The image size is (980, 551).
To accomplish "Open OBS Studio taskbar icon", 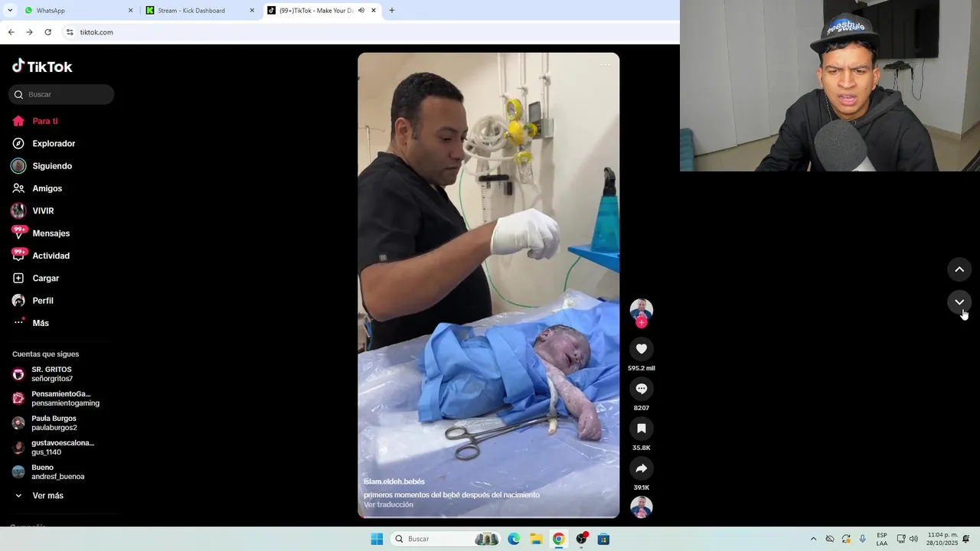I will 581,539.
